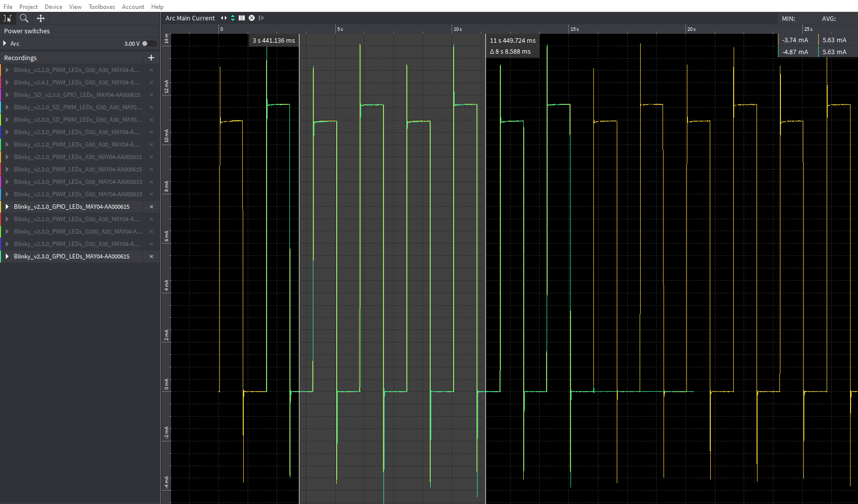Open the Device menu
This screenshot has height=504, width=858.
(53, 6)
